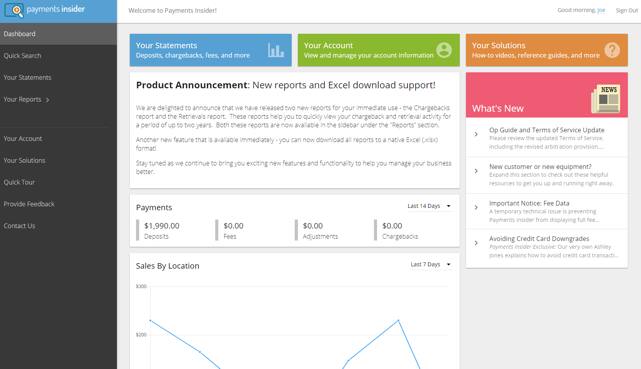This screenshot has width=641, height=369.
Task: Open Quick Search in the sidebar
Action: pos(58,56)
